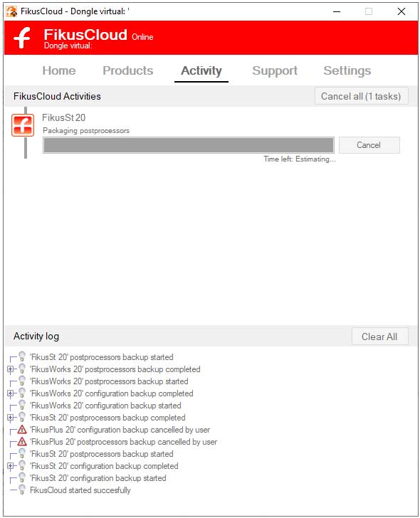The image size is (420, 518).
Task: Click the FikusSt 20 product icon
Action: click(23, 125)
